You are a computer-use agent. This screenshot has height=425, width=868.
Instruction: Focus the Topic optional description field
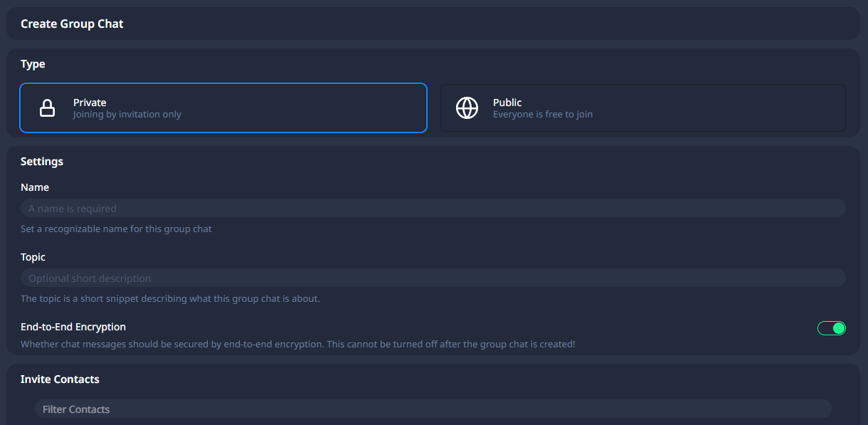pyautogui.click(x=433, y=278)
